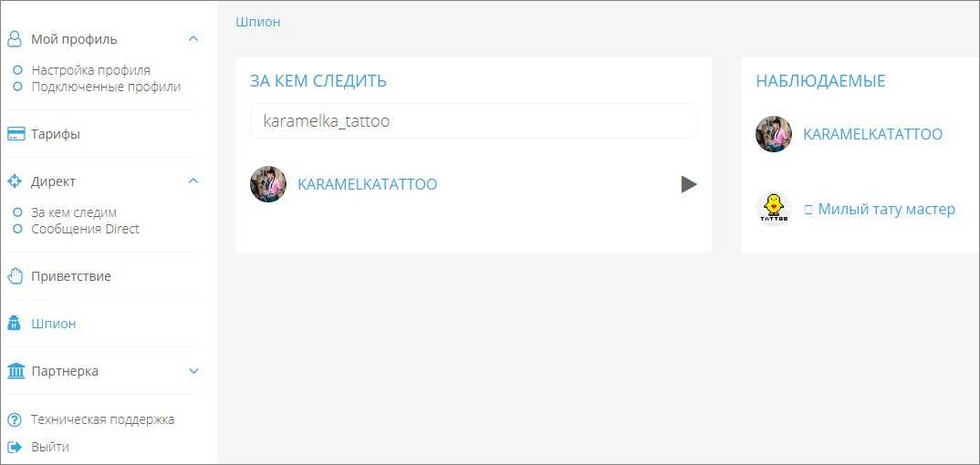This screenshot has width=980, height=465.
Task: Click the Шпион spy icon
Action: [x=14, y=324]
